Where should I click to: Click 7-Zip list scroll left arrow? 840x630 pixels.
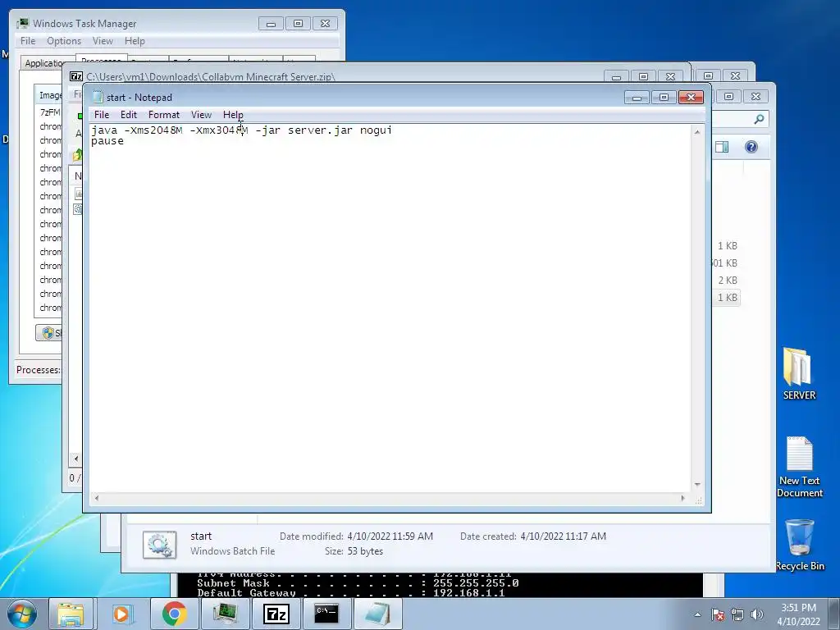point(76,459)
